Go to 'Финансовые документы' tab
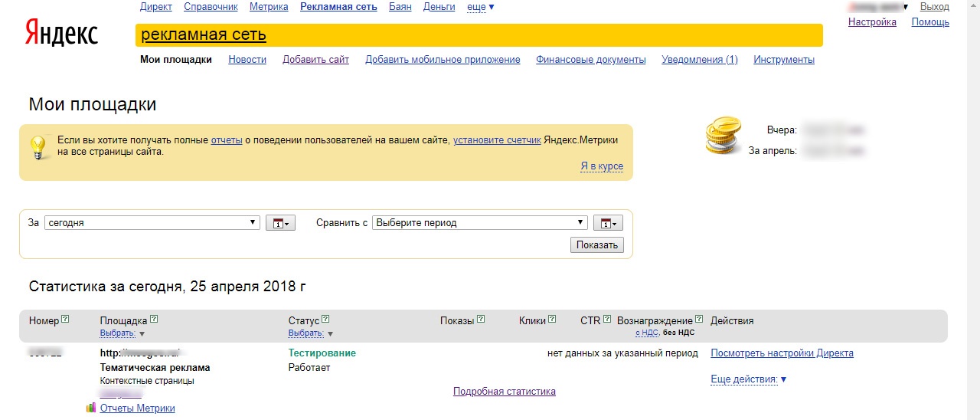 591,60
